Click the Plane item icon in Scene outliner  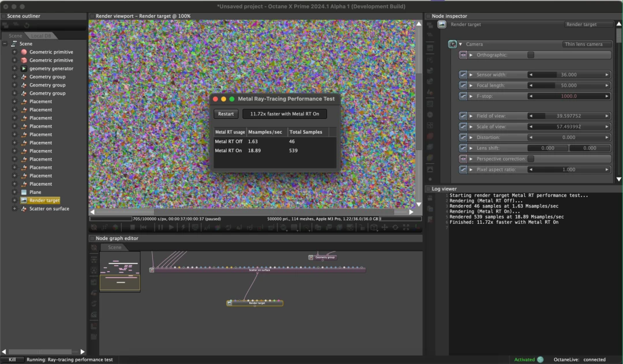pos(24,192)
